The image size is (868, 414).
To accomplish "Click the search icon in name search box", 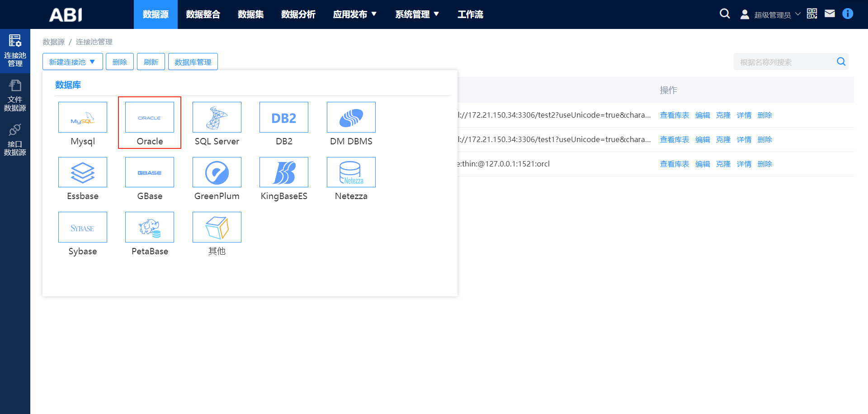I will [x=841, y=62].
